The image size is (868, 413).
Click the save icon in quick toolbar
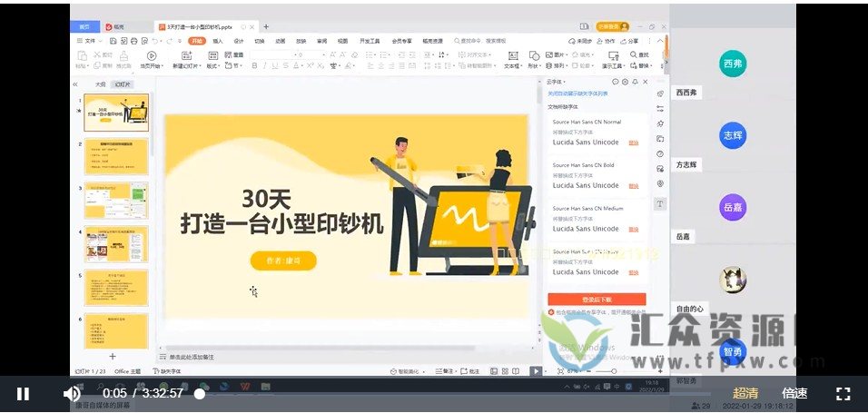113,41
